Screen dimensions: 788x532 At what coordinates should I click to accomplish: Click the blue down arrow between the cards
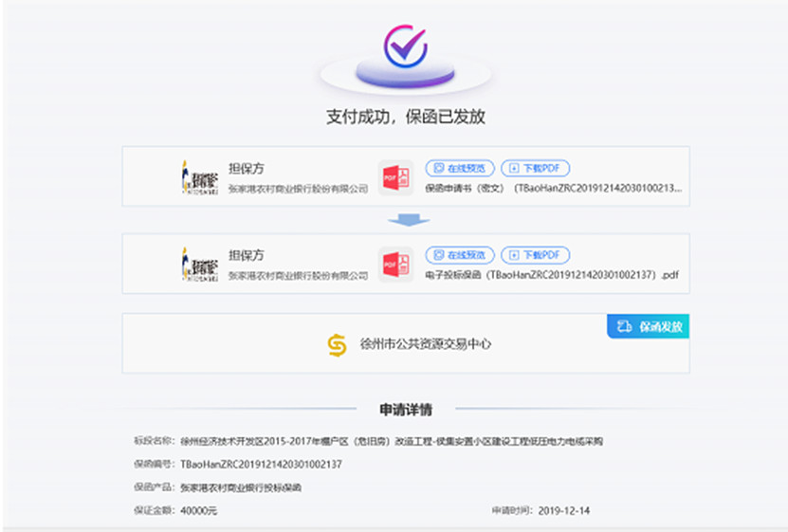[408, 220]
